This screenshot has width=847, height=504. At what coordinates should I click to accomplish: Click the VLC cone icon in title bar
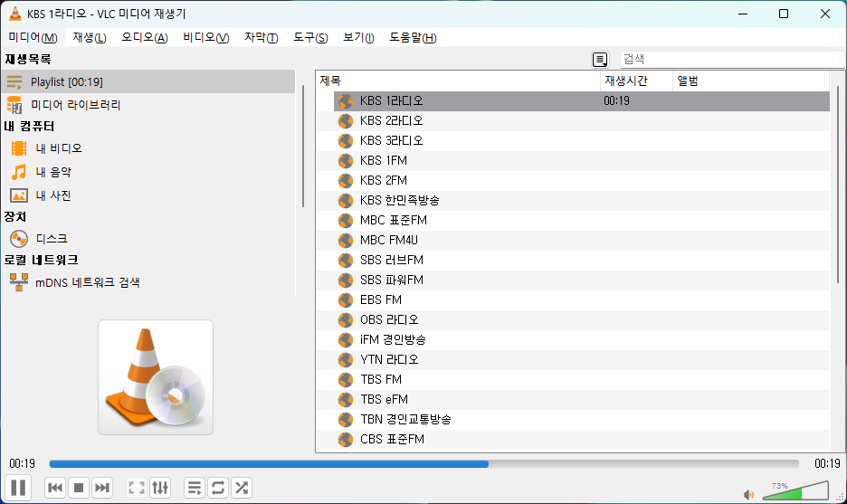click(x=15, y=14)
